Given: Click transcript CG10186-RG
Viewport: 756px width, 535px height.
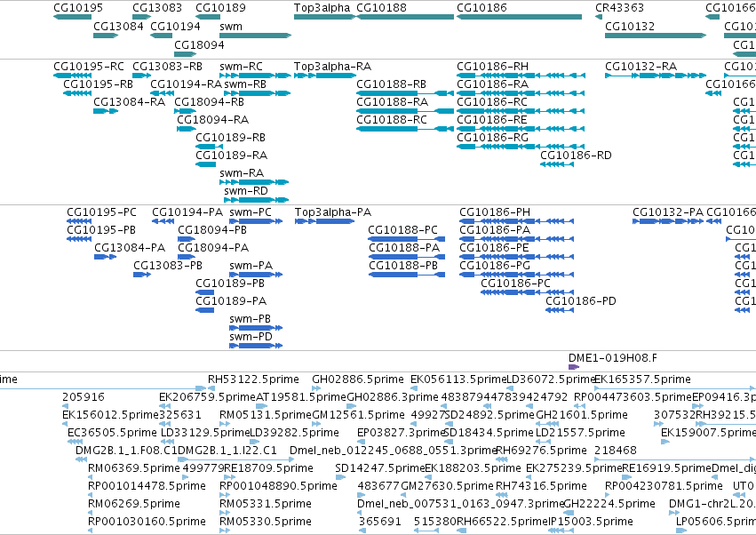Looking at the screenshot, I should tap(521, 147).
